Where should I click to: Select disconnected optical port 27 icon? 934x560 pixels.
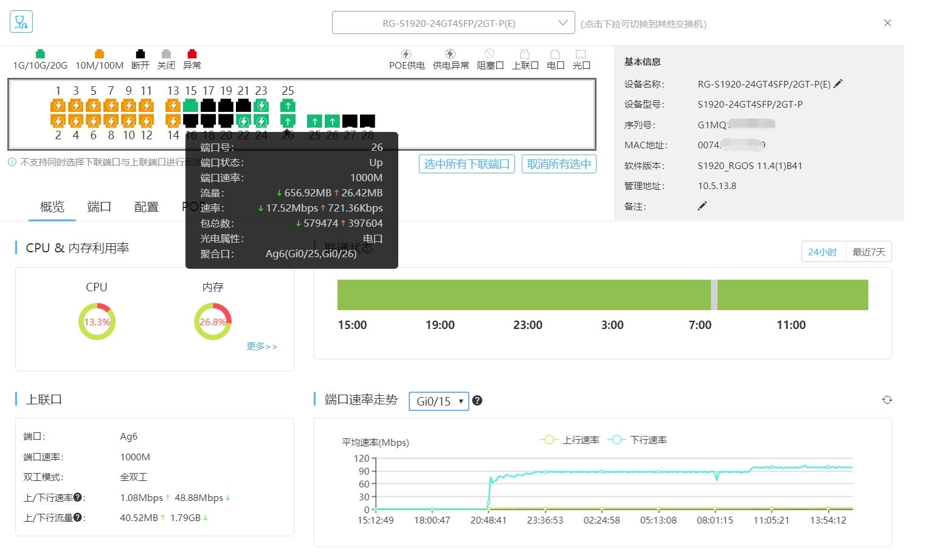point(350,121)
